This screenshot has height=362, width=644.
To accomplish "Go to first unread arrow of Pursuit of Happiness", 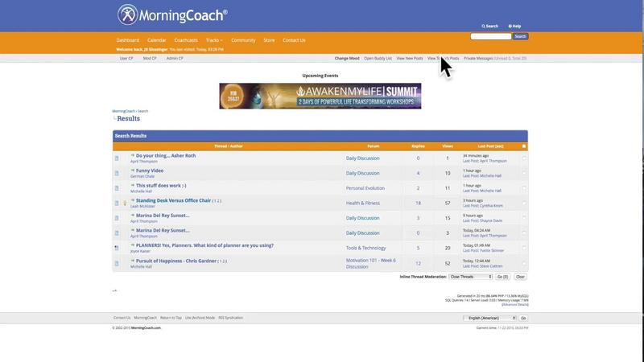I will (133, 261).
